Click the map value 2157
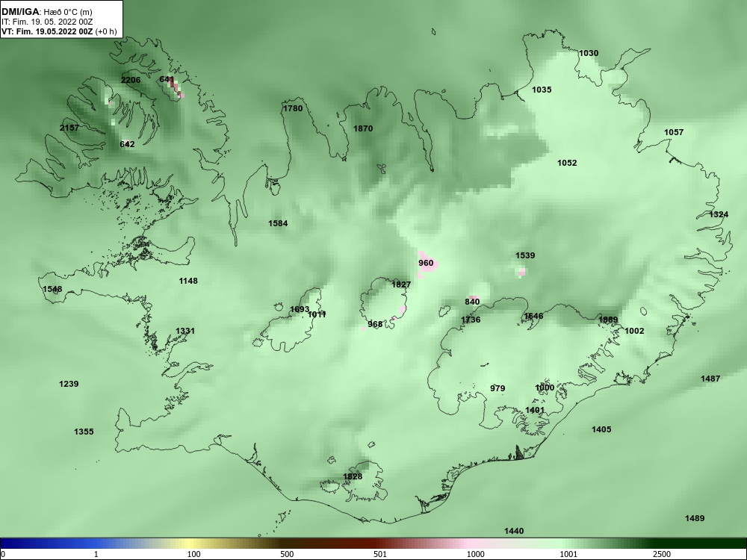The image size is (747, 560). click(x=69, y=128)
